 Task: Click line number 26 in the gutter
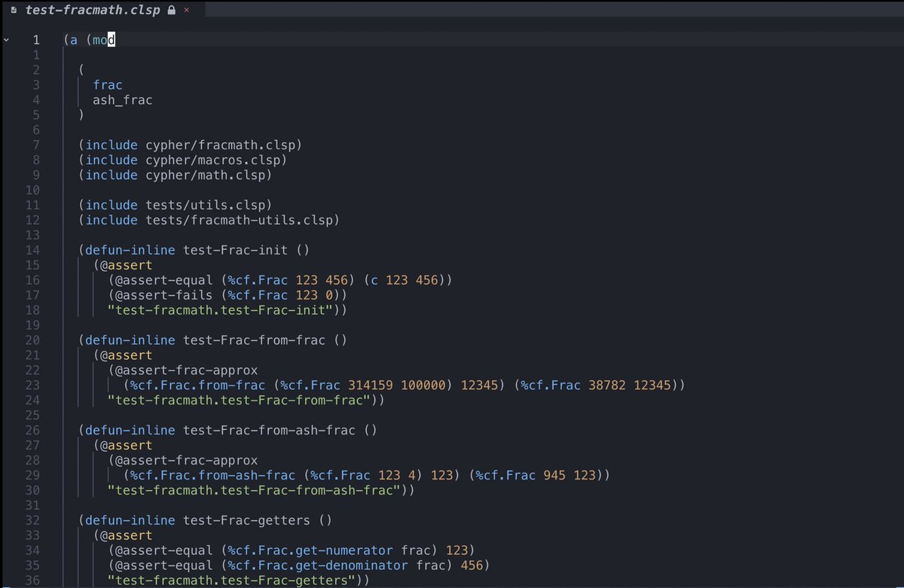34,430
